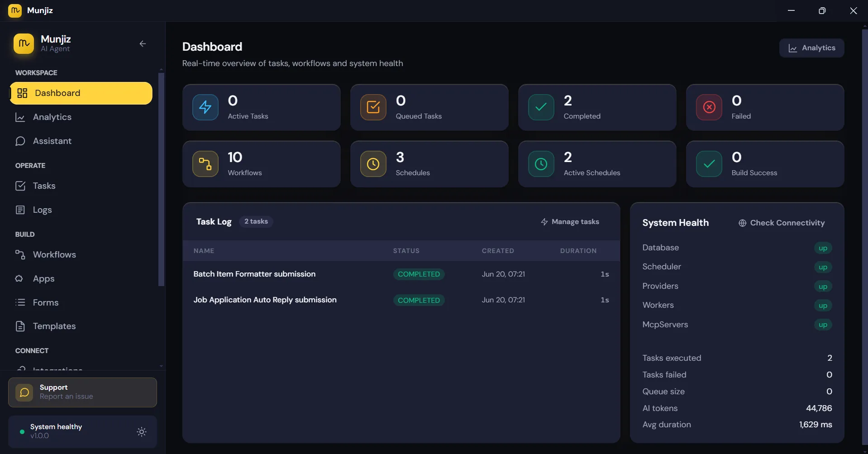This screenshot has width=868, height=454.
Task: Open Templates in the sidebar
Action: pyautogui.click(x=81, y=326)
